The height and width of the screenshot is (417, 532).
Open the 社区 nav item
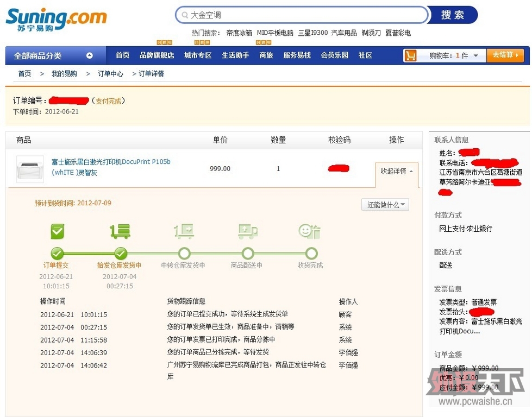[365, 55]
